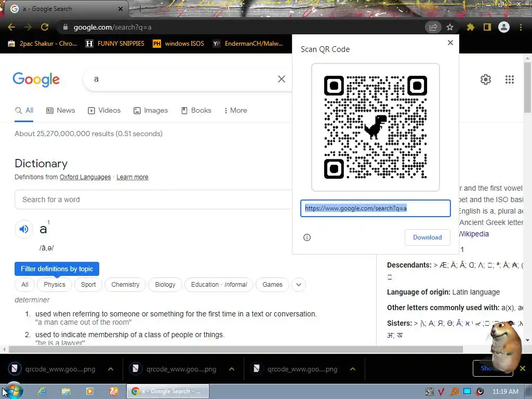The height and width of the screenshot is (399, 532).
Task: Click the Google logo
Action: [36, 79]
